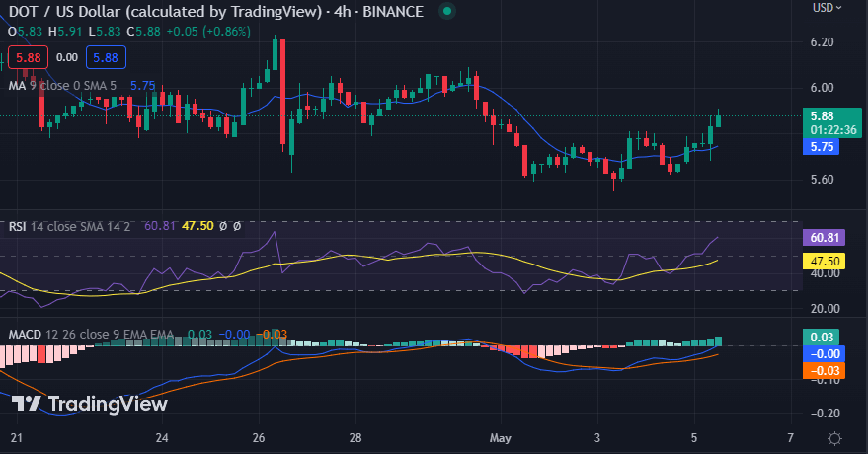Image resolution: width=868 pixels, height=454 pixels.
Task: Click the blue 5.75 MA value axis label
Action: coord(821,146)
